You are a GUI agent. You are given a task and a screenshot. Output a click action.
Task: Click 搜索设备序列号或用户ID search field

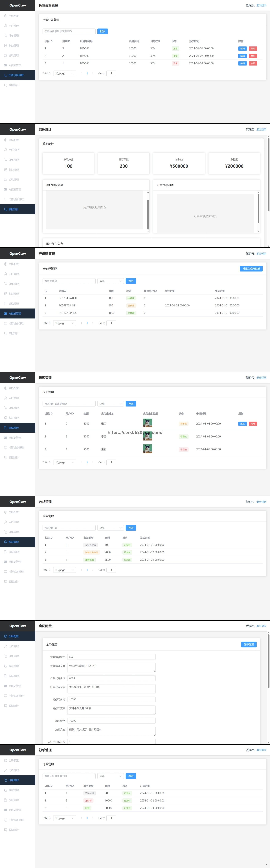(x=69, y=31)
